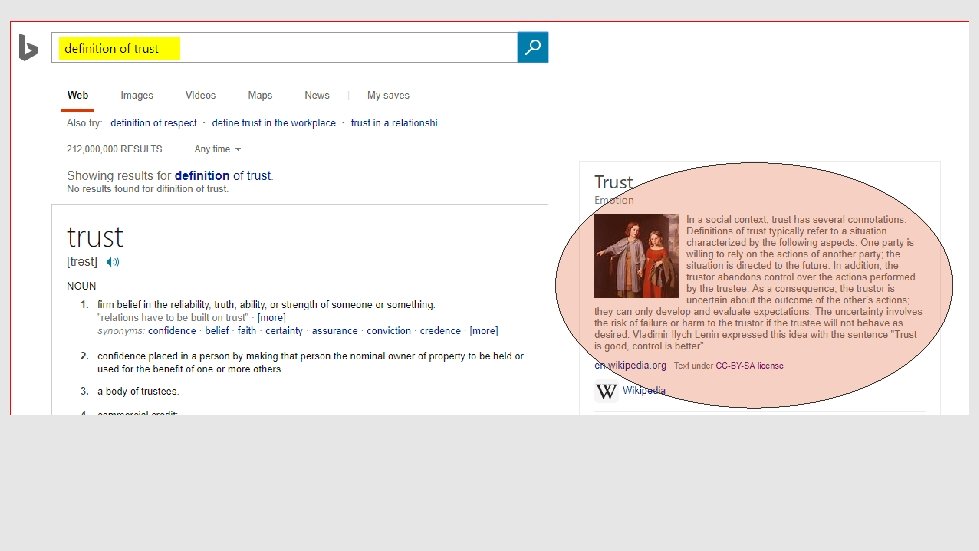Open the CC-BY-SA license link
979x551 pixels.
[x=749, y=366]
